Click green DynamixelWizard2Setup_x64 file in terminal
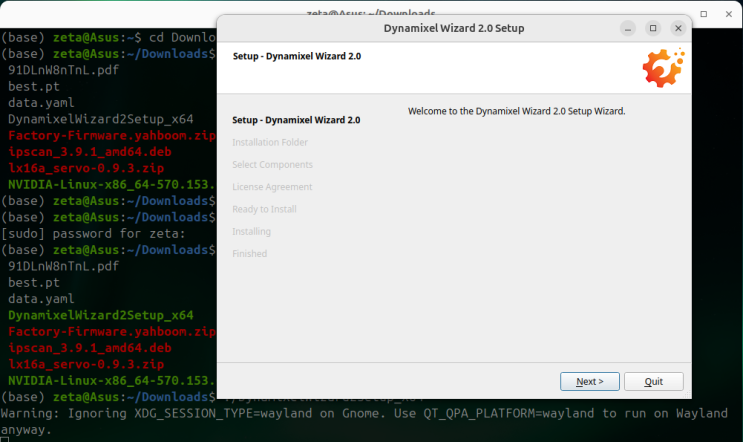This screenshot has height=442, width=743. point(100,315)
